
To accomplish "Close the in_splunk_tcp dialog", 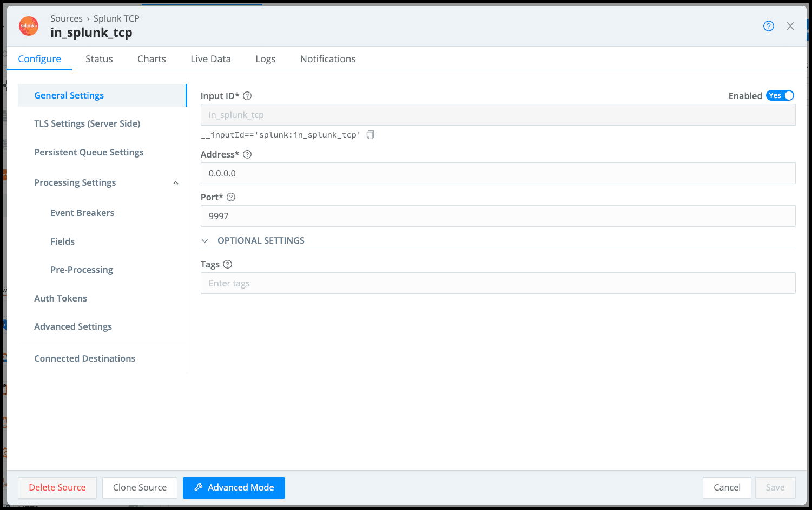I will (790, 26).
